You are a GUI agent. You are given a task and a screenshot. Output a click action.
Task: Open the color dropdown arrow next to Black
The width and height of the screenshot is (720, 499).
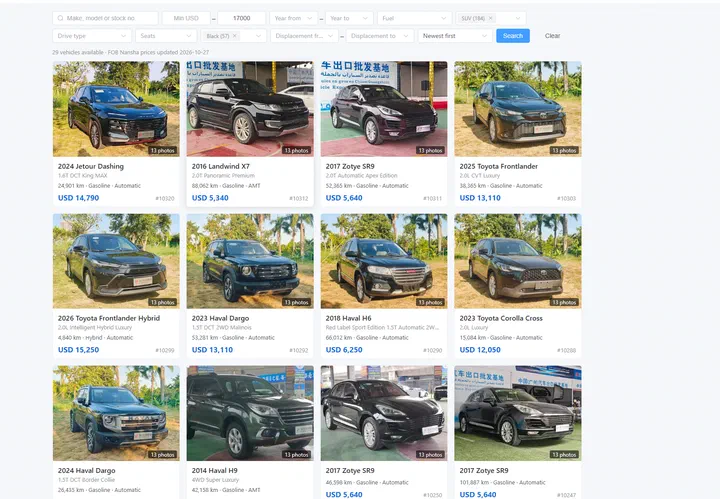[259, 36]
